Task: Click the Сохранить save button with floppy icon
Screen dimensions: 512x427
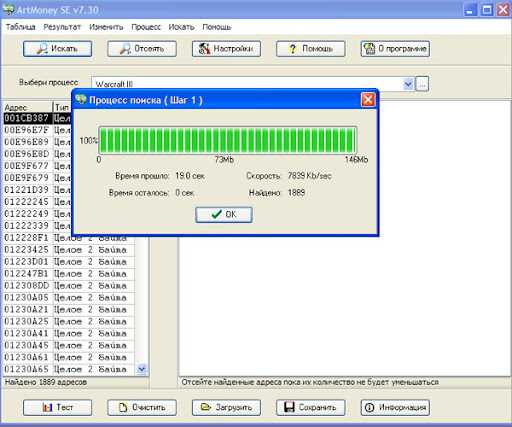Action: click(310, 407)
